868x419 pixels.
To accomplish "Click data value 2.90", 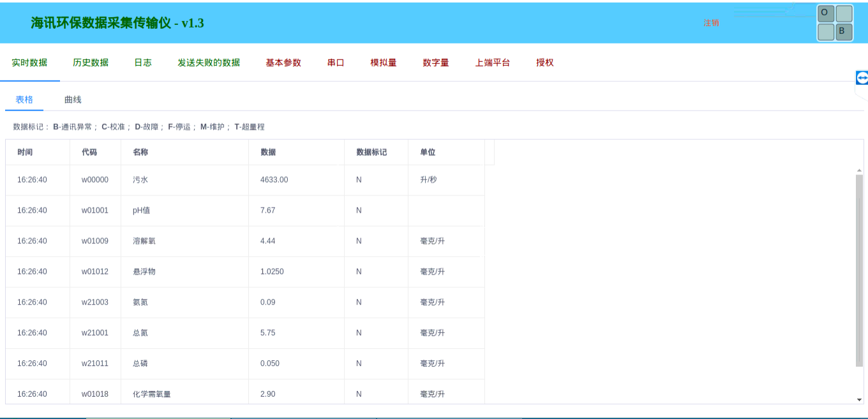I will point(268,394).
